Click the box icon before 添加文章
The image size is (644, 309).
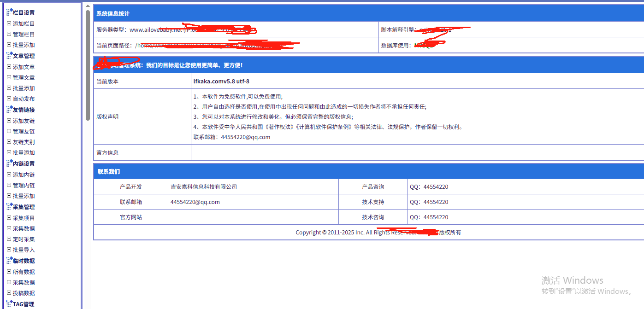coord(9,67)
